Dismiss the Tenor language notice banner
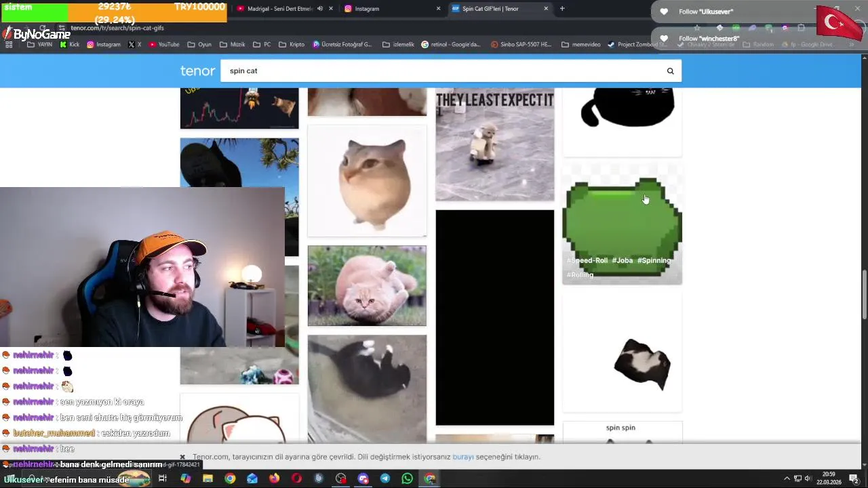The height and width of the screenshot is (488, 868). [182, 457]
